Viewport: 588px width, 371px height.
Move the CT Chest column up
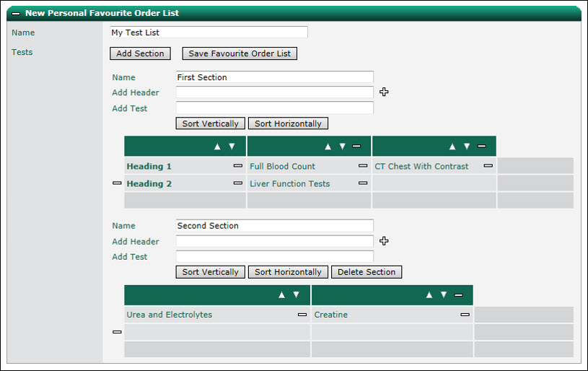pyautogui.click(x=452, y=147)
